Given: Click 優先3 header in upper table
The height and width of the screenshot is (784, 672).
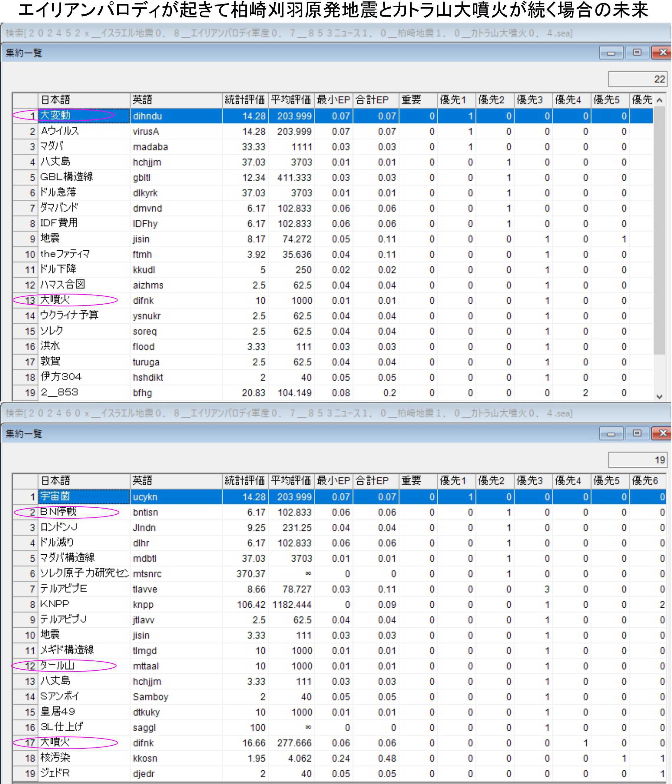Looking at the screenshot, I should (533, 100).
